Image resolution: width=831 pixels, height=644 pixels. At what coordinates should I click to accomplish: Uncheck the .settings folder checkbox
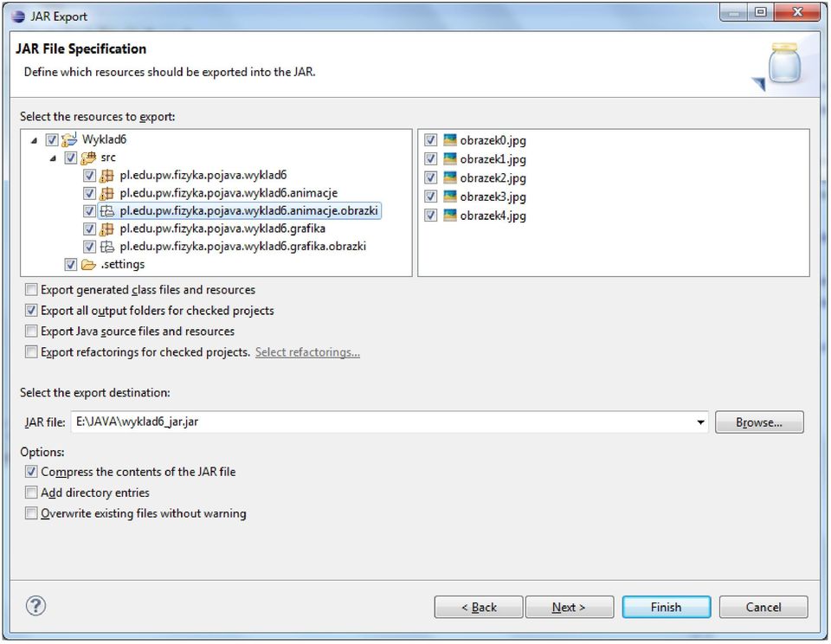pos(70,265)
